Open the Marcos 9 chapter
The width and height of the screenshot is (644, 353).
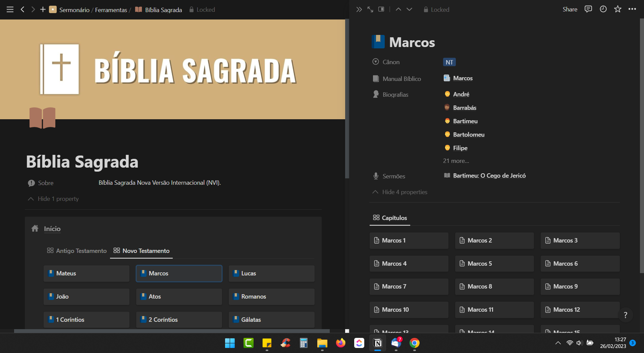(x=580, y=286)
